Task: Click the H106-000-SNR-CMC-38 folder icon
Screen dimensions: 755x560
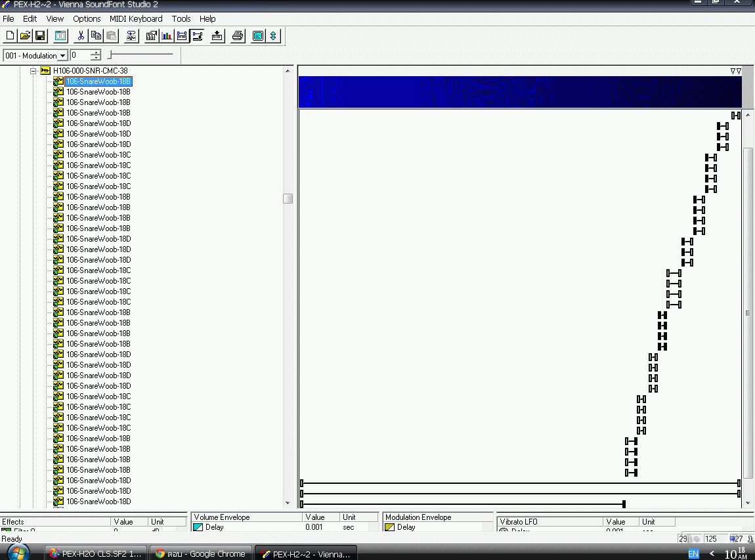Action: (45, 71)
